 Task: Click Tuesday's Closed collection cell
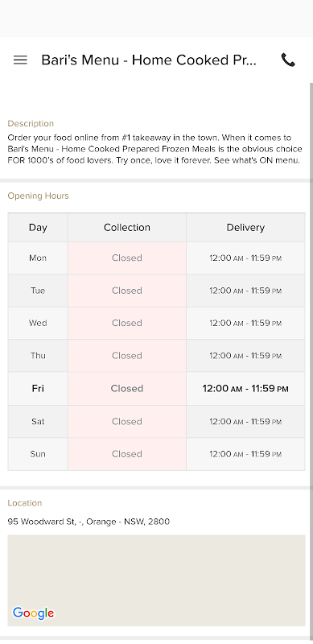127,291
